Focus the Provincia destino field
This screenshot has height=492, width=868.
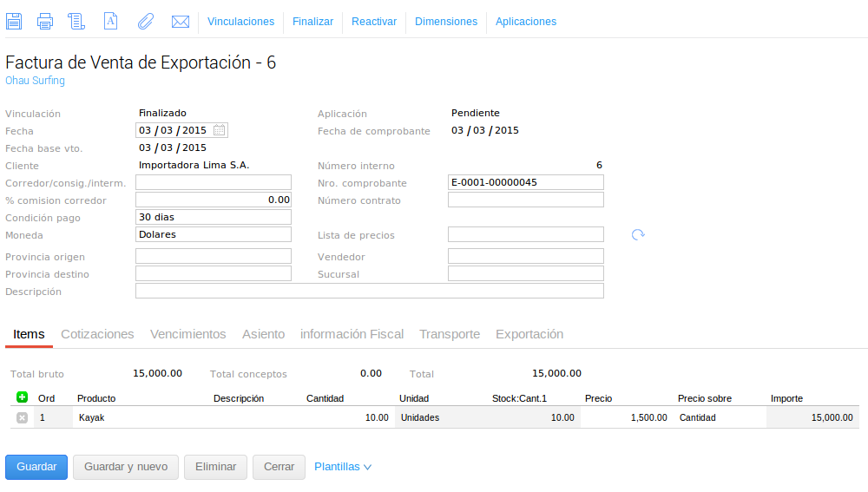214,273
